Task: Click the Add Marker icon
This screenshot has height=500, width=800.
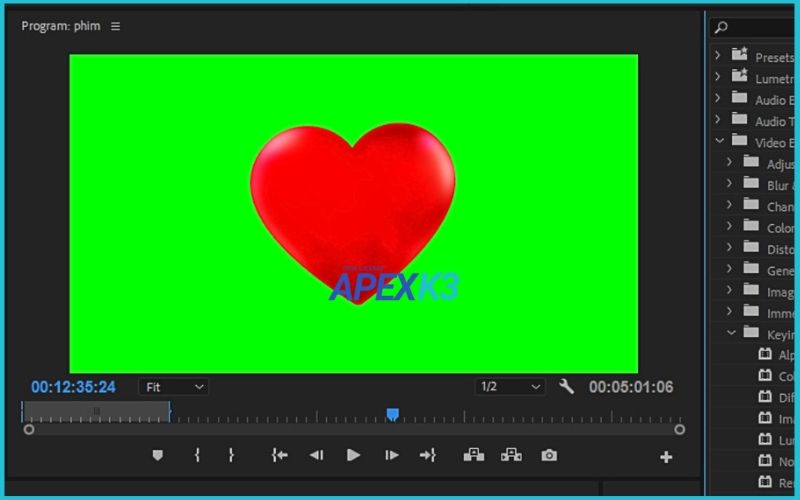Action: point(157,455)
